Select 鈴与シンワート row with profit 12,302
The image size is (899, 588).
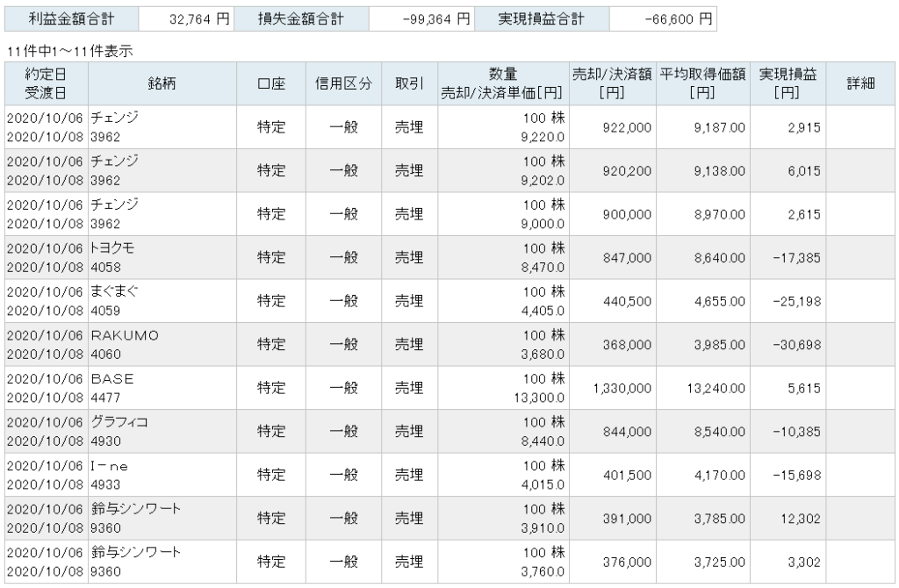pos(449,519)
